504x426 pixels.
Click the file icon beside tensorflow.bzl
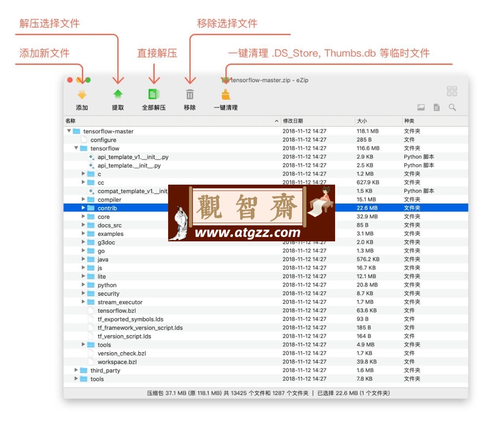click(91, 311)
